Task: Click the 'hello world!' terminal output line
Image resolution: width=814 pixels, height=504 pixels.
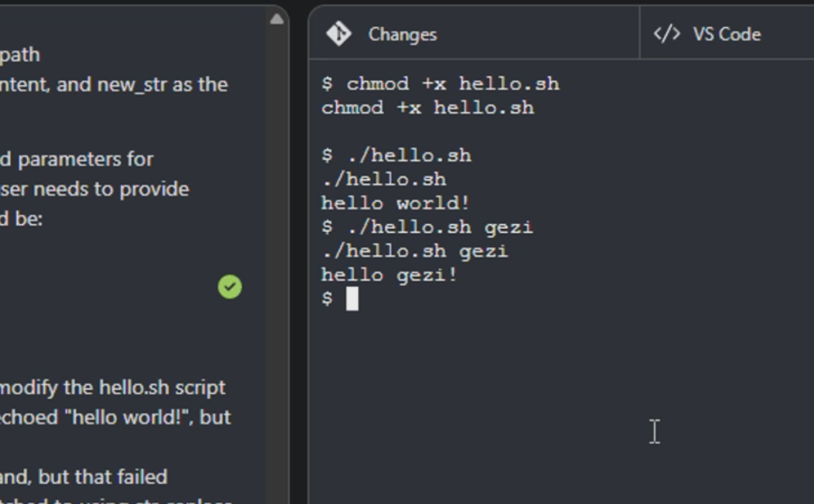Action: [395, 203]
